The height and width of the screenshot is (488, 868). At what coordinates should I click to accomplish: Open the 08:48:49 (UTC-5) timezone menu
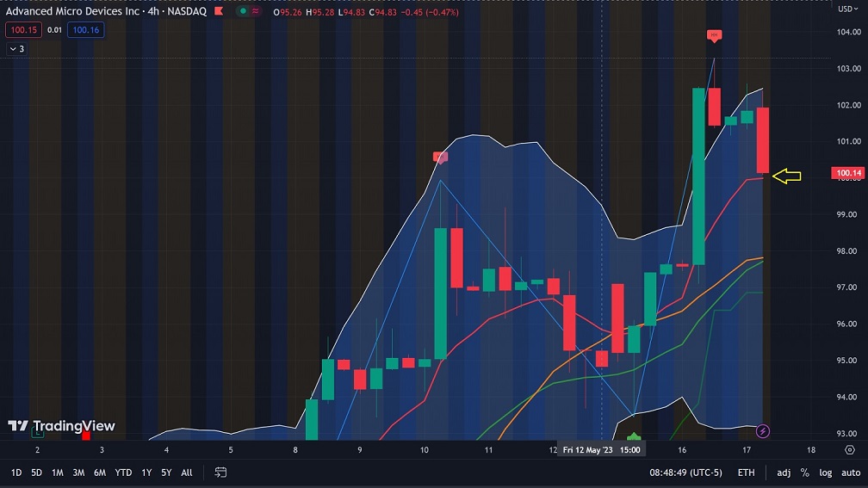click(x=685, y=473)
